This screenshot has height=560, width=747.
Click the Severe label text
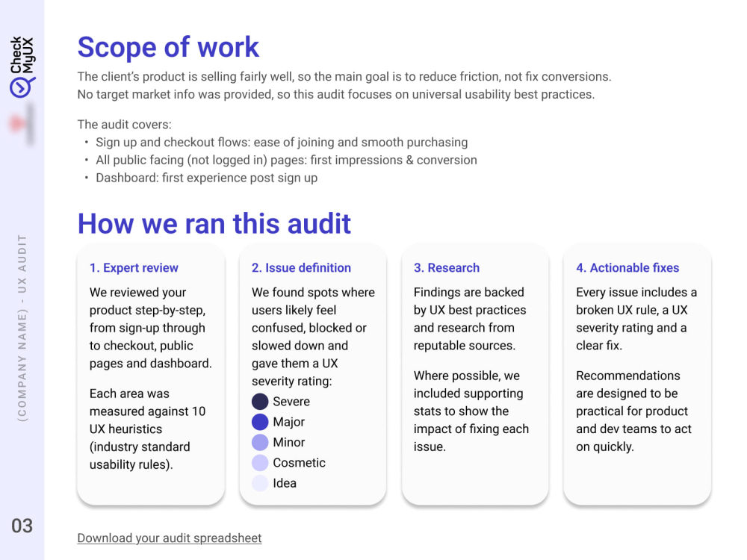[291, 402]
